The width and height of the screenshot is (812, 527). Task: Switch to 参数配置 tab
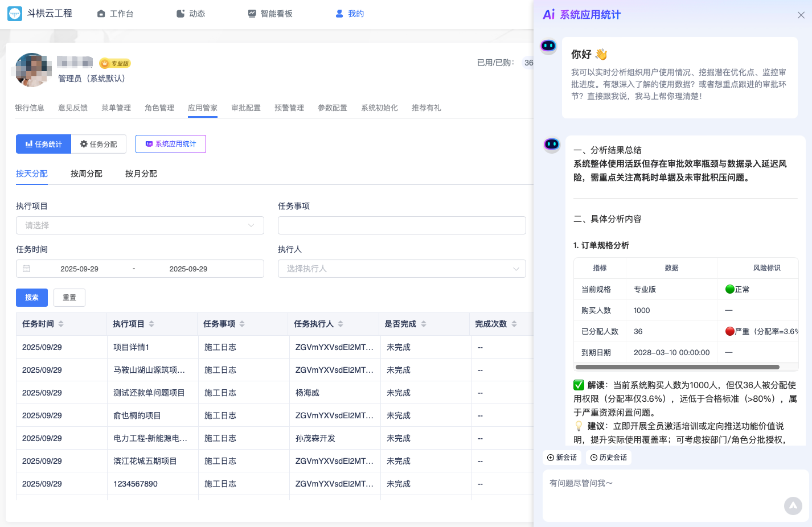click(x=333, y=108)
